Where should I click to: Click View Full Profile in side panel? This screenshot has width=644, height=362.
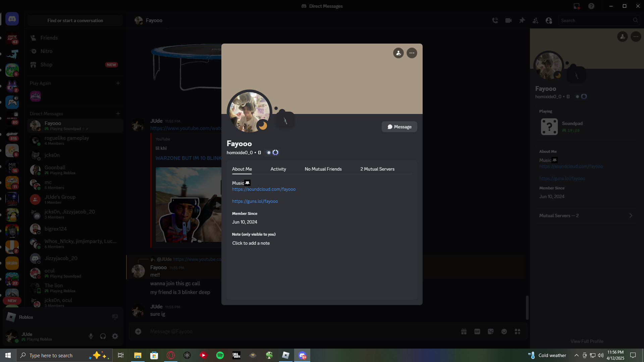pos(587,341)
